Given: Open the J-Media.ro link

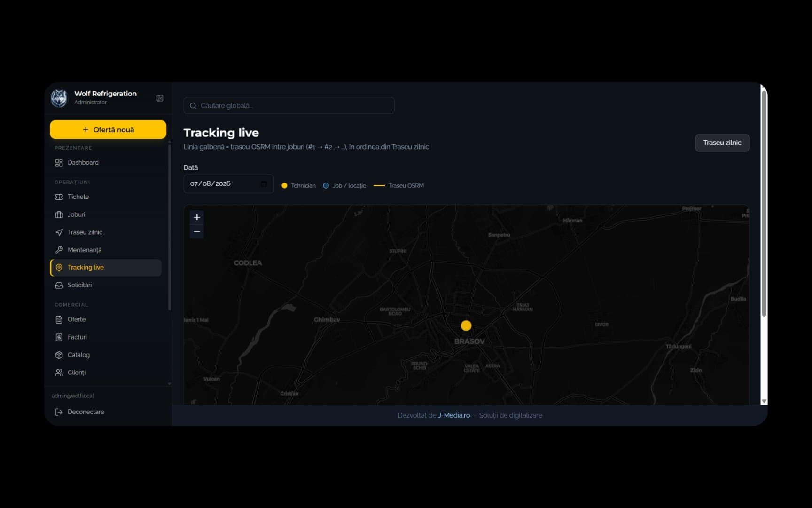Looking at the screenshot, I should pyautogui.click(x=454, y=415).
